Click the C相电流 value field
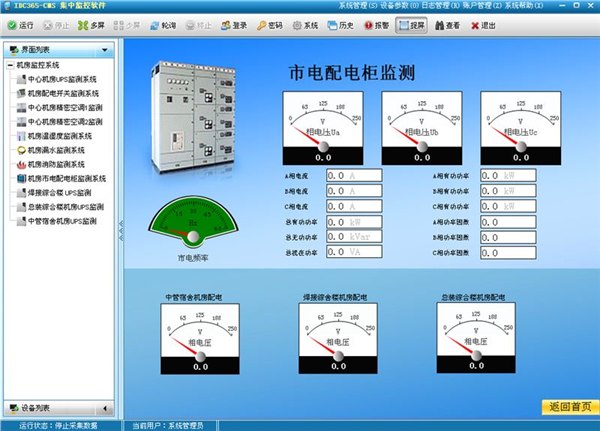The image size is (600, 431). click(354, 206)
